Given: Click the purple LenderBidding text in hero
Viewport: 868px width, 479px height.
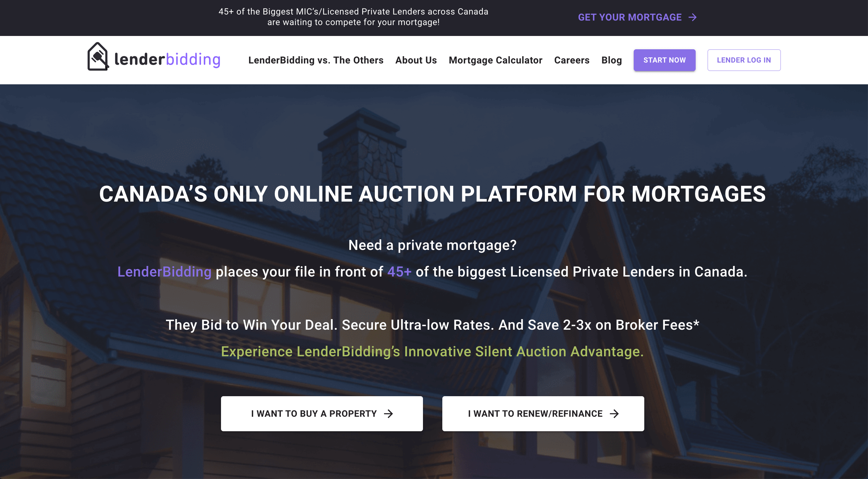Looking at the screenshot, I should point(164,271).
